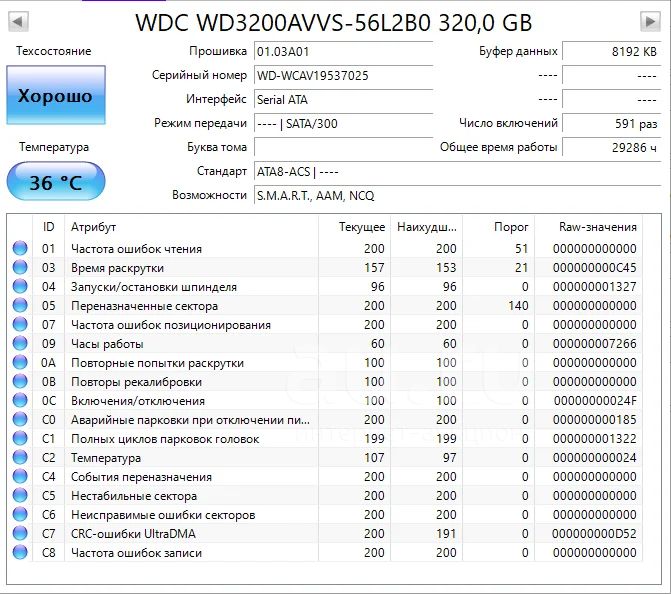
Task: Go to the next disk with right arrow
Action: (650, 21)
